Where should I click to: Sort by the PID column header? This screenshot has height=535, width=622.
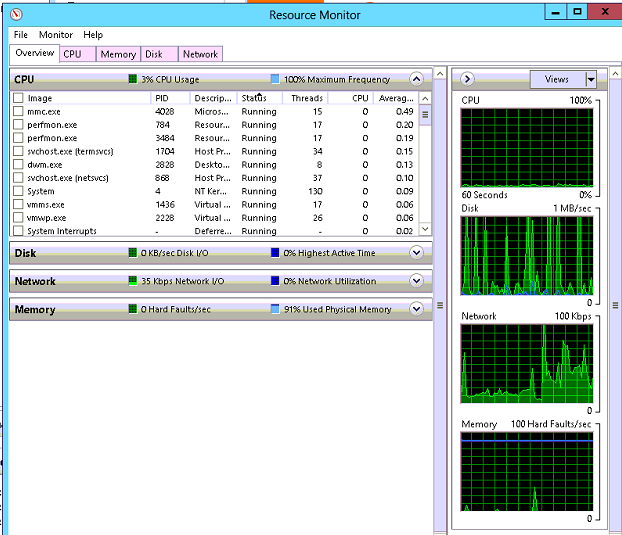[x=171, y=98]
